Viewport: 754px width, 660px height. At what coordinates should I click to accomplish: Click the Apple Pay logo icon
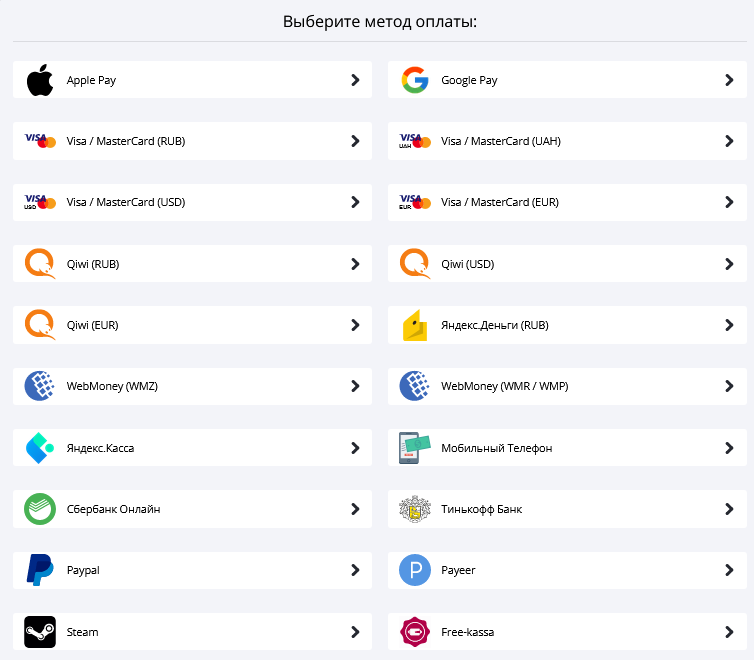tap(40, 80)
